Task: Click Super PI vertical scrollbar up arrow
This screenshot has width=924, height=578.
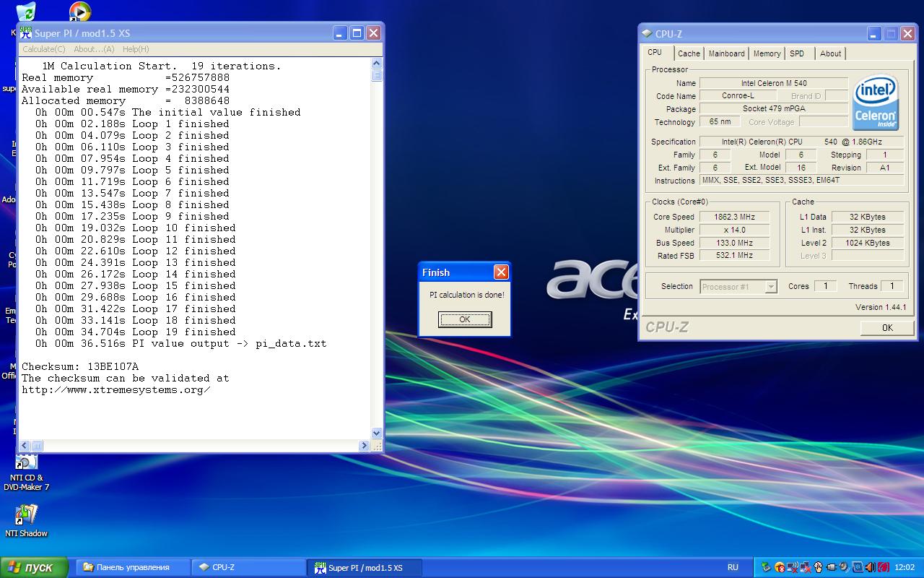Action: point(377,64)
